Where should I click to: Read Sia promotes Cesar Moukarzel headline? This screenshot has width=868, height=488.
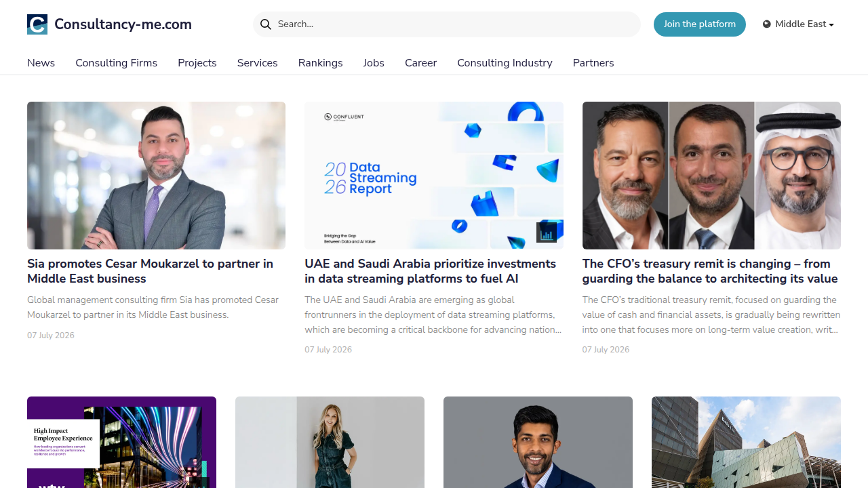[151, 271]
